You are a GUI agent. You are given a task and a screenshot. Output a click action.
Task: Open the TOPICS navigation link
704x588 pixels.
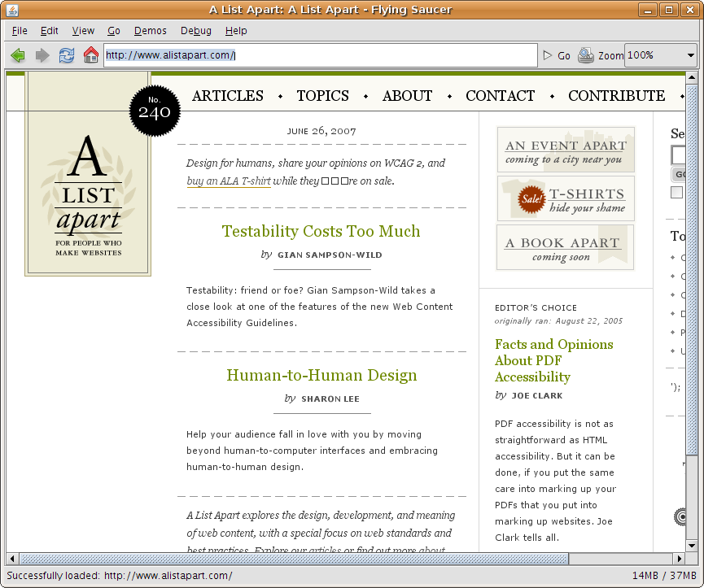click(323, 95)
